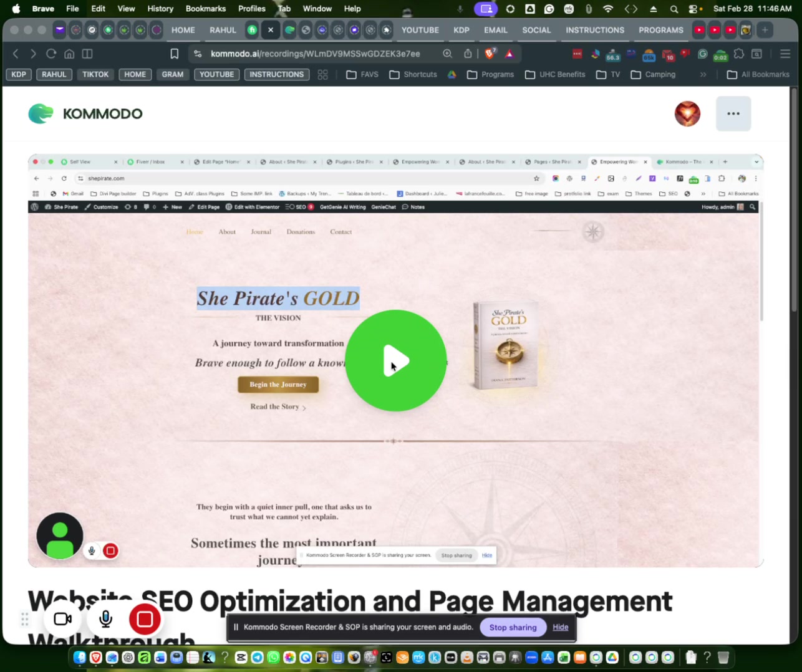Image resolution: width=802 pixels, height=672 pixels.
Task: Click the kommodo.ai address bar
Action: [315, 54]
